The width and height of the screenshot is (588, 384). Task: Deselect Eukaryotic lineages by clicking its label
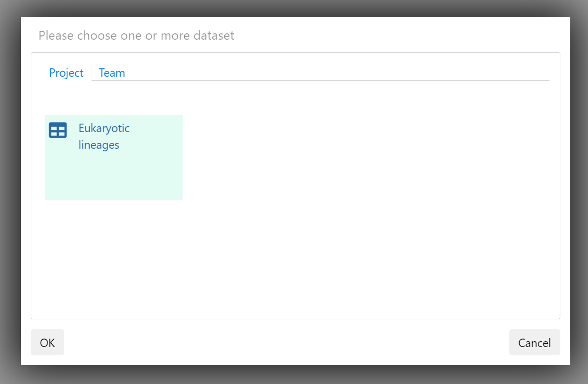(x=104, y=137)
